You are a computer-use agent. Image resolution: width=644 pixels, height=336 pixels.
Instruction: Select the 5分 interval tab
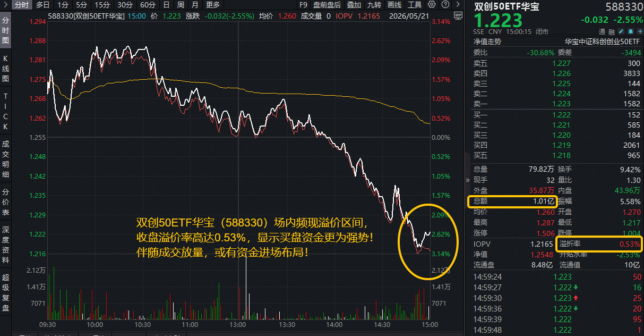pos(81,4)
